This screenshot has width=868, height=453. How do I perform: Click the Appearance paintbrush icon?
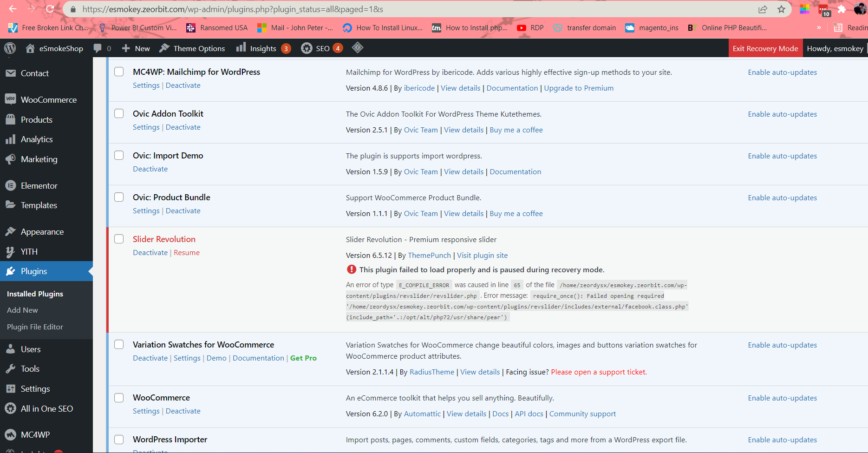(11, 231)
